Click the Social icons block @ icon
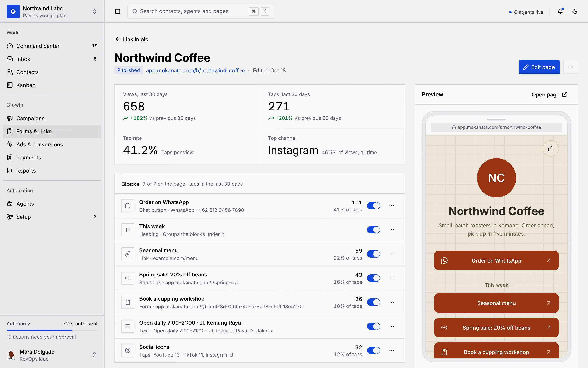Viewport: 588px width, 368px height. coord(128,350)
